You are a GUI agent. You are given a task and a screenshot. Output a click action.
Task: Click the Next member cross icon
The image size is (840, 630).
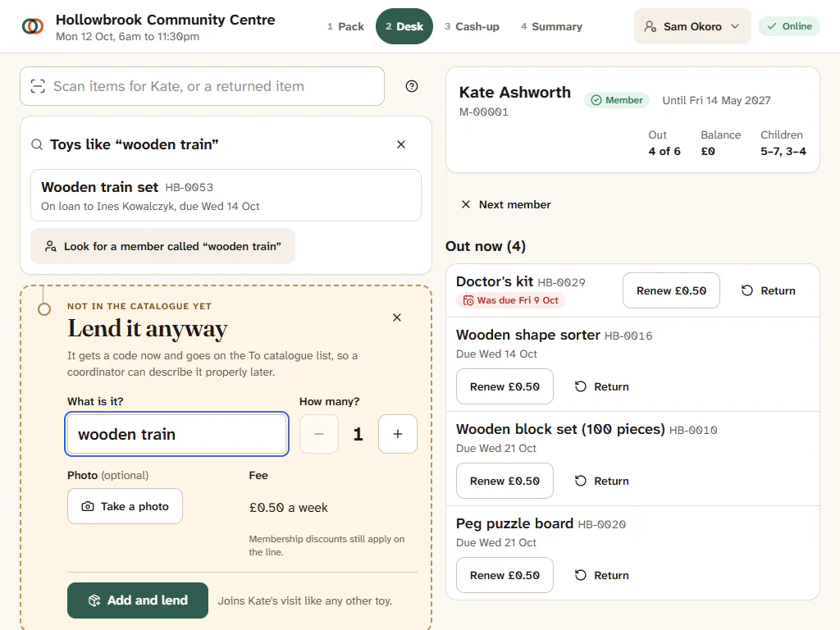tap(466, 204)
